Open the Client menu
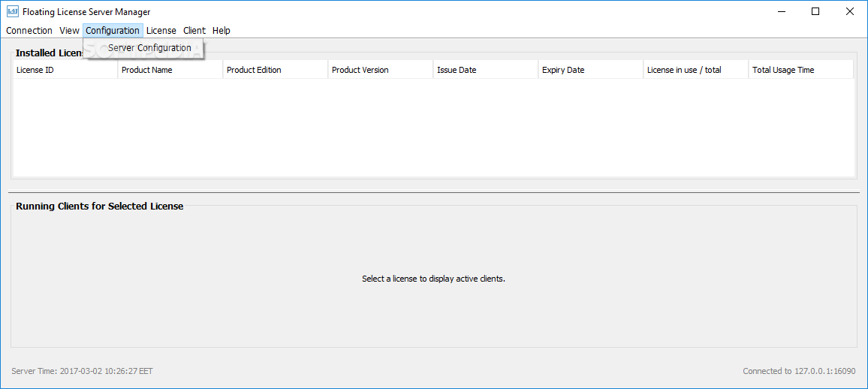868x389 pixels. 194,31
